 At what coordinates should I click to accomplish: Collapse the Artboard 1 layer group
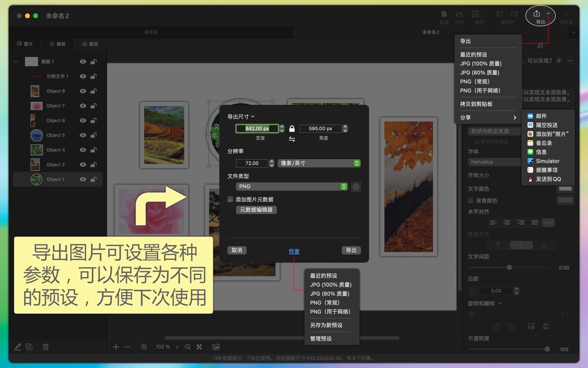pyautogui.click(x=16, y=61)
